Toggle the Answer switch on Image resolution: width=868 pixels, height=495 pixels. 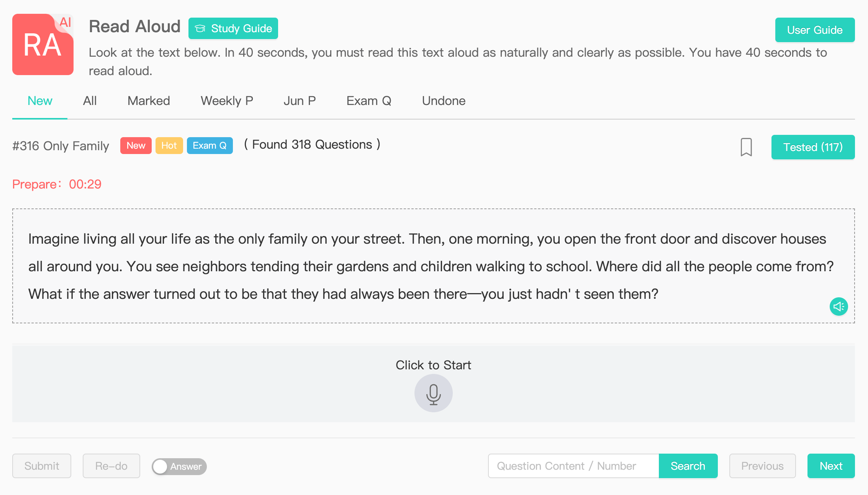point(179,466)
